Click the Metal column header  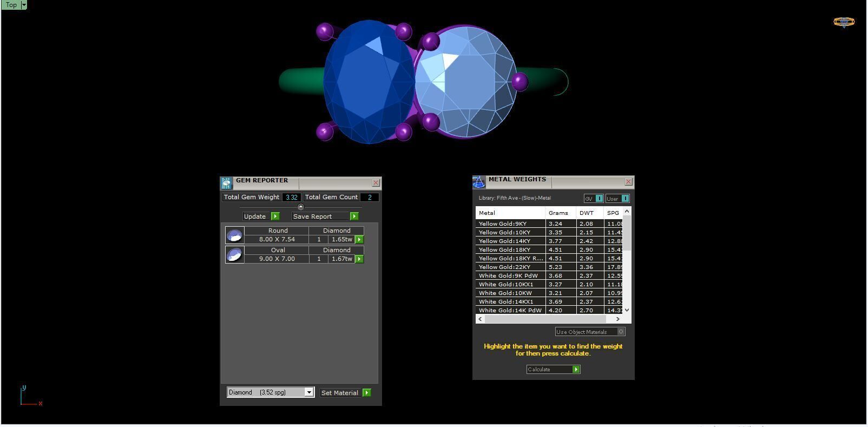point(510,213)
